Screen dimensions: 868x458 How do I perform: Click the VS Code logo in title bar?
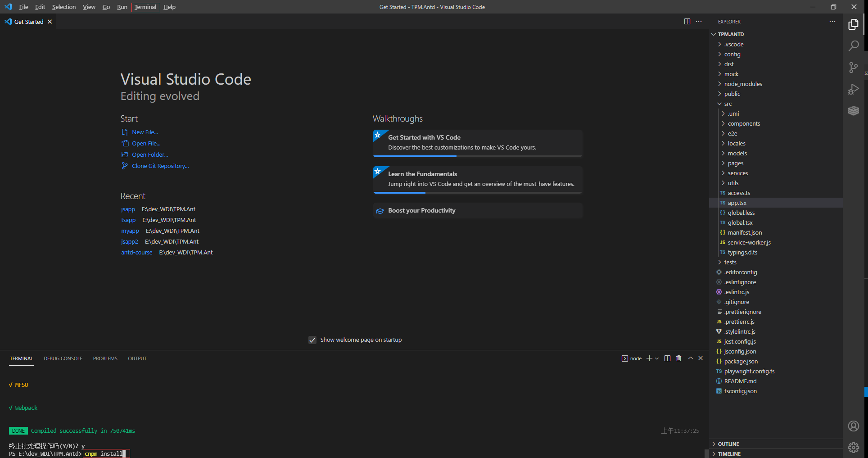[8, 7]
